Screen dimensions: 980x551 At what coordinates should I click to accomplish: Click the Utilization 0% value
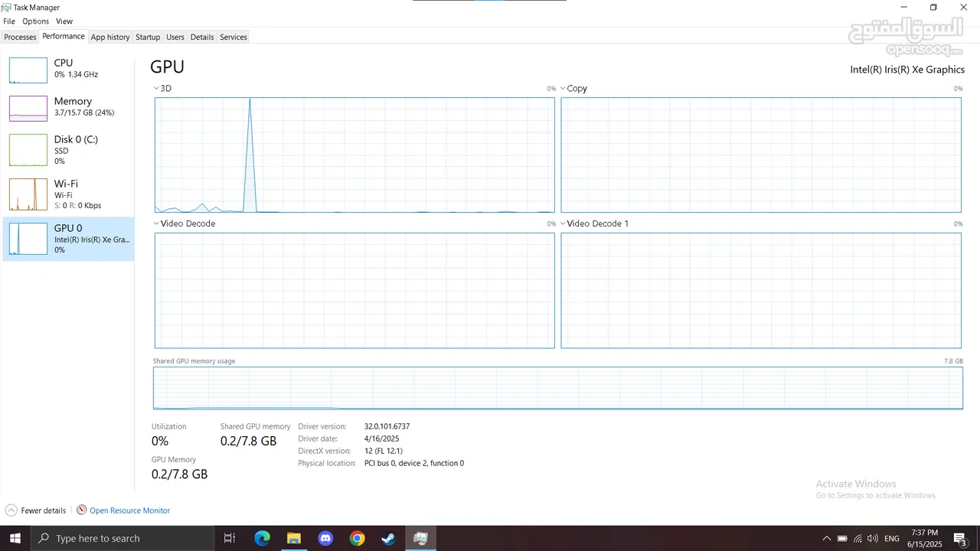click(160, 441)
